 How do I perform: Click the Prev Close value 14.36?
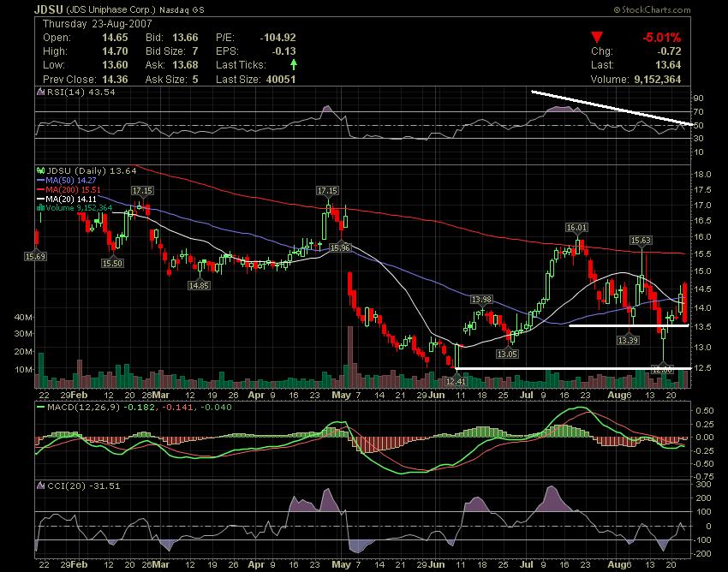[x=115, y=80]
